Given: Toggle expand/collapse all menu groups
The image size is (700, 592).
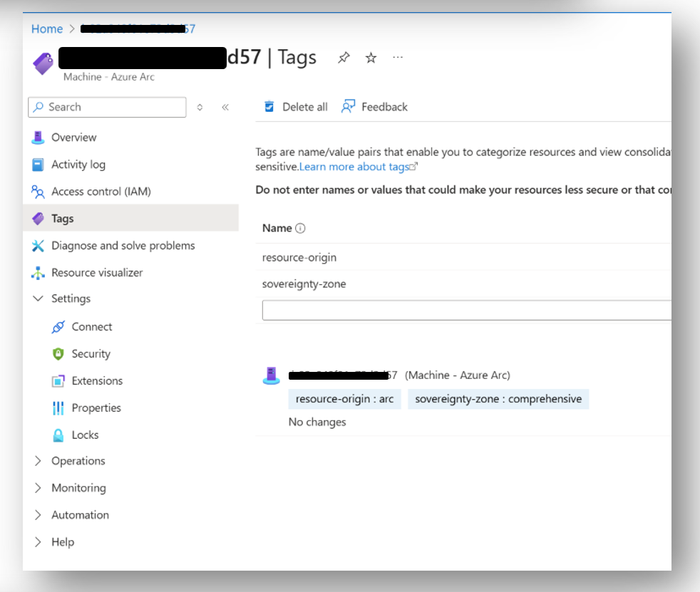Looking at the screenshot, I should (x=200, y=107).
